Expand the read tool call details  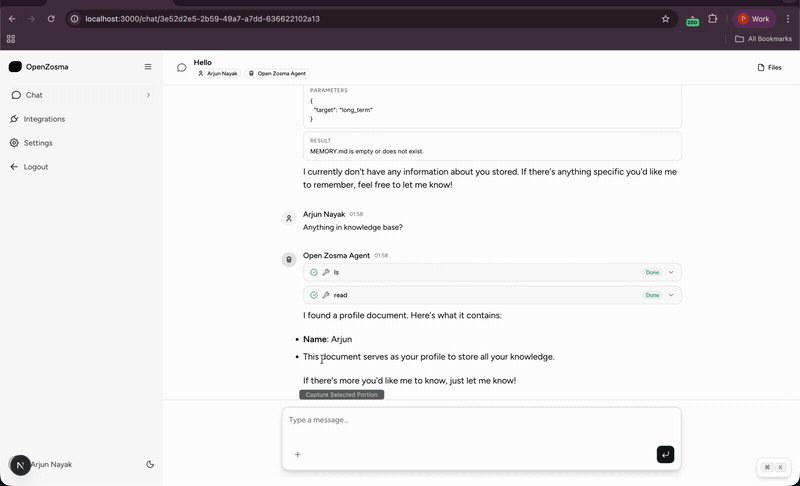point(671,295)
